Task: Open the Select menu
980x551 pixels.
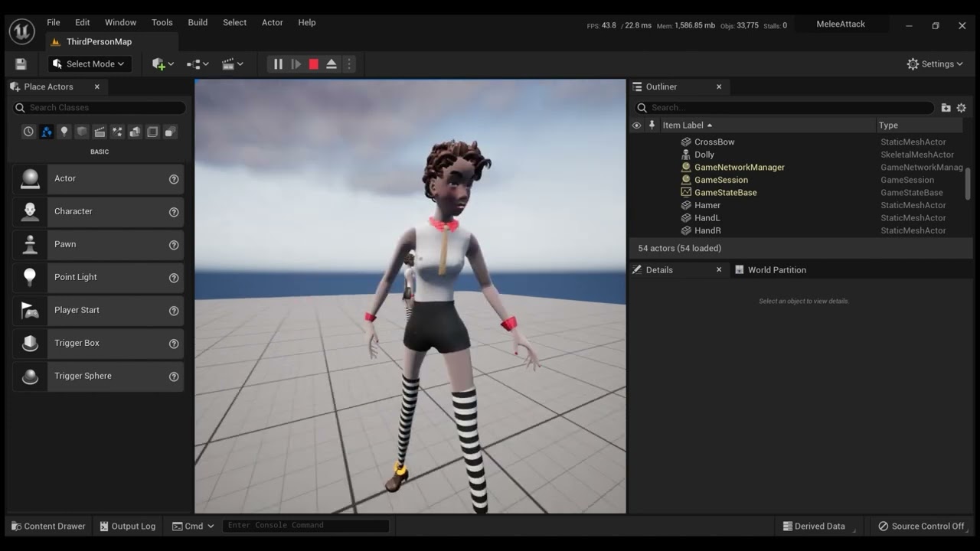Action: 234,22
